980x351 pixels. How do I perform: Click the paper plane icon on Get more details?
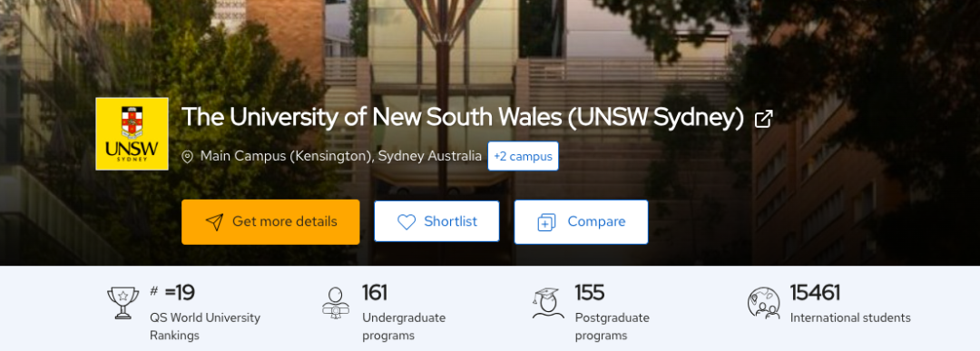coord(214,222)
